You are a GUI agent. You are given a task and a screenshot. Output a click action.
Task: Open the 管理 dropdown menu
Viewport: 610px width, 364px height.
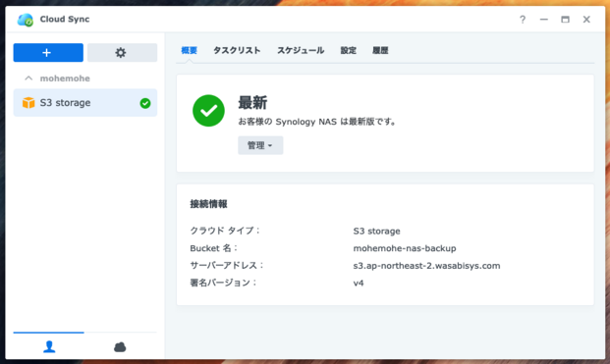click(x=260, y=145)
